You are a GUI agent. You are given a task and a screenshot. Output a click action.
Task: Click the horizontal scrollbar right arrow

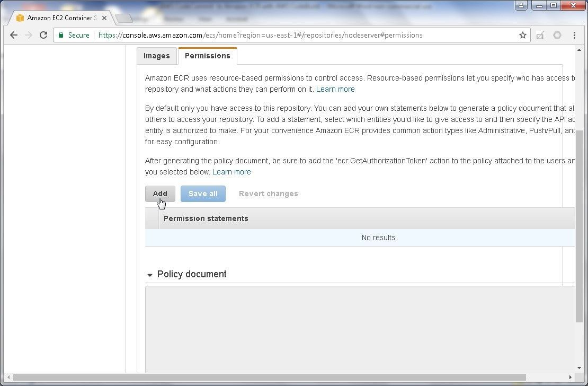point(571,377)
